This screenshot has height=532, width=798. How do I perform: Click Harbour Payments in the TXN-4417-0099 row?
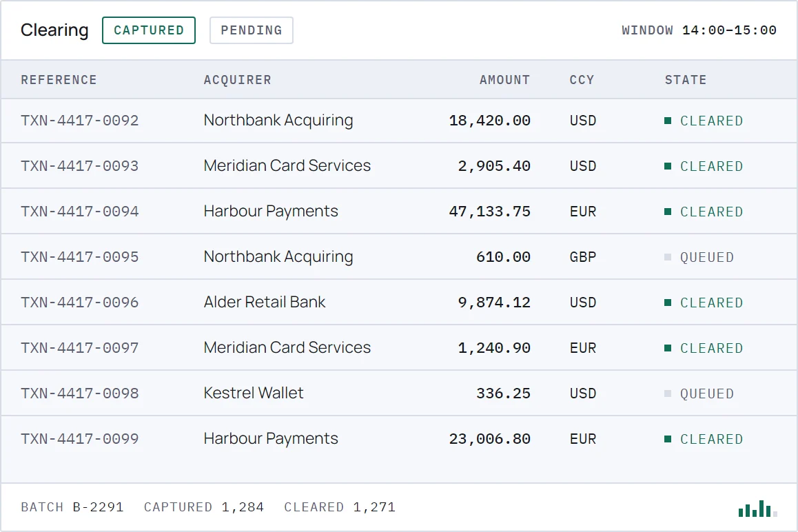click(x=271, y=439)
